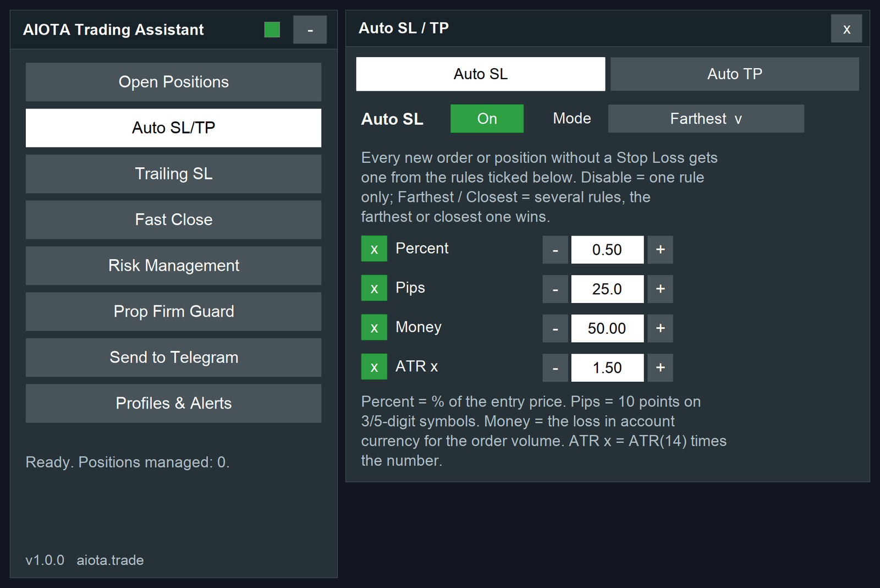Decrease the ATR x value with minus
The height and width of the screenshot is (588, 880).
(x=555, y=367)
